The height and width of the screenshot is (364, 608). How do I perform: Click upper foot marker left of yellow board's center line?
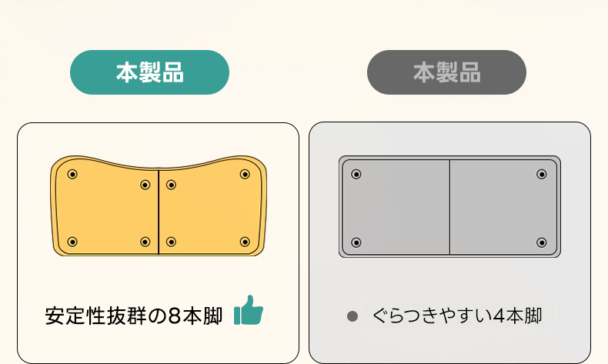click(x=145, y=185)
